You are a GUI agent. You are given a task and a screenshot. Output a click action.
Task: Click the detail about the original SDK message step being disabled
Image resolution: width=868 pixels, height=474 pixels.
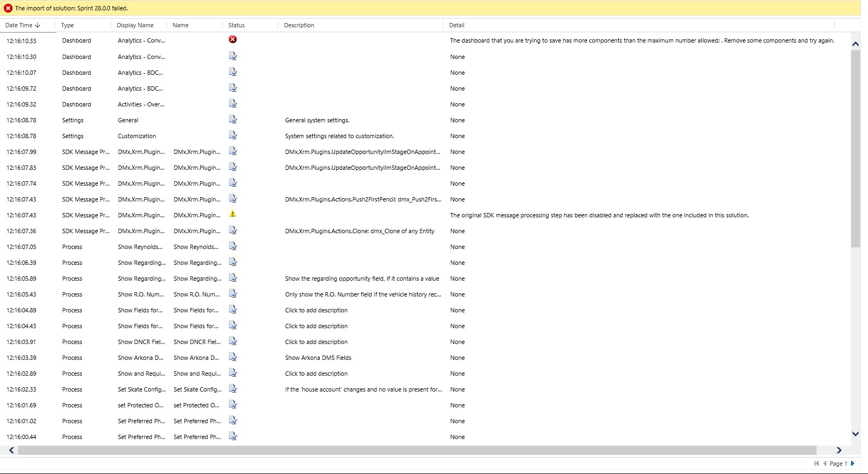click(599, 215)
